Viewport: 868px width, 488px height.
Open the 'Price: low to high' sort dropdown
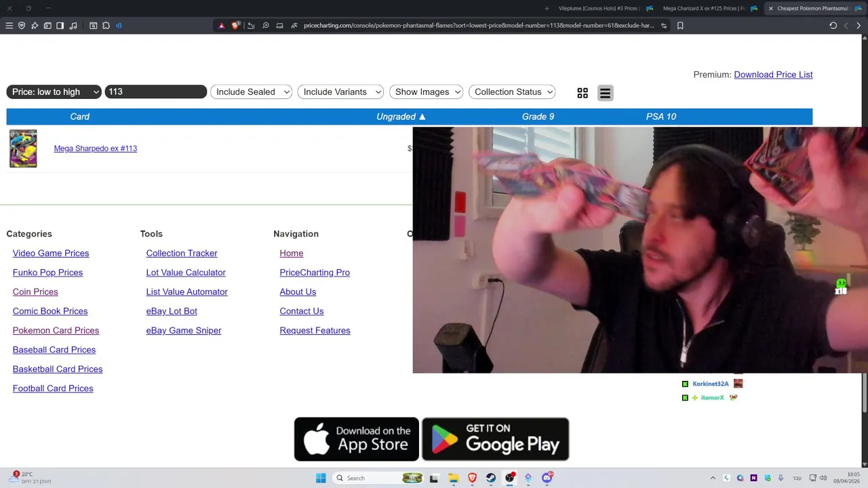54,91
